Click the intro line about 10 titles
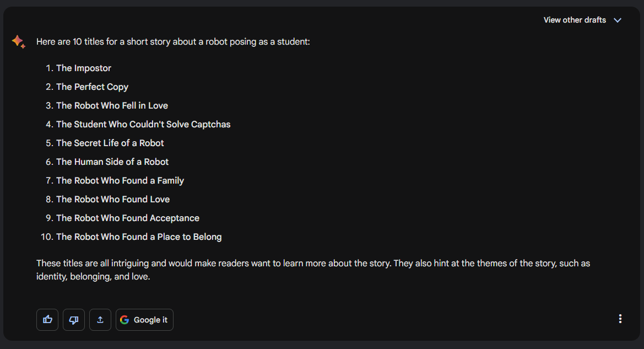This screenshot has width=644, height=349. pos(173,42)
